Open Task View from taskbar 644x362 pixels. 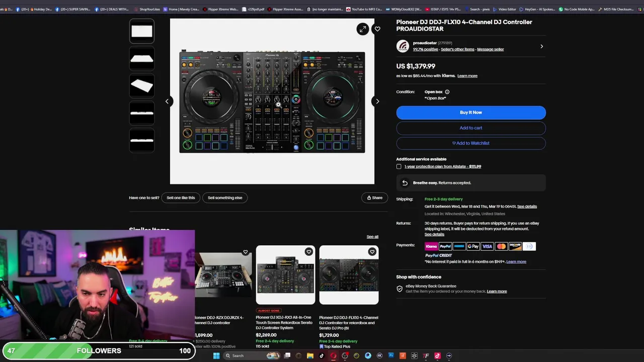pyautogui.click(x=287, y=356)
